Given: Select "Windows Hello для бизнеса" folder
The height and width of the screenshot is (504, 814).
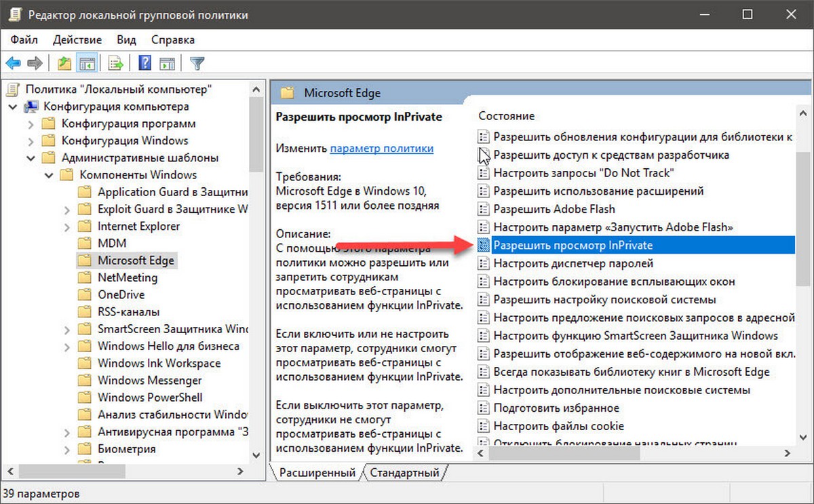Looking at the screenshot, I should [168, 346].
